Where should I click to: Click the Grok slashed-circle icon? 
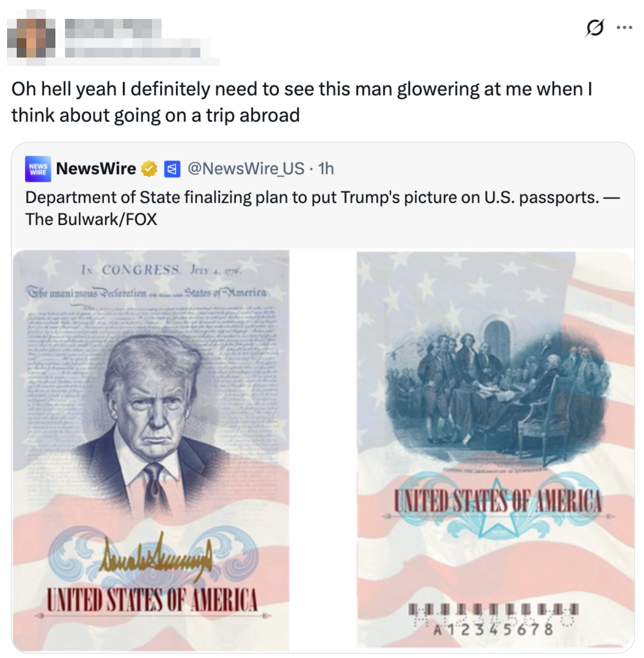point(594,28)
